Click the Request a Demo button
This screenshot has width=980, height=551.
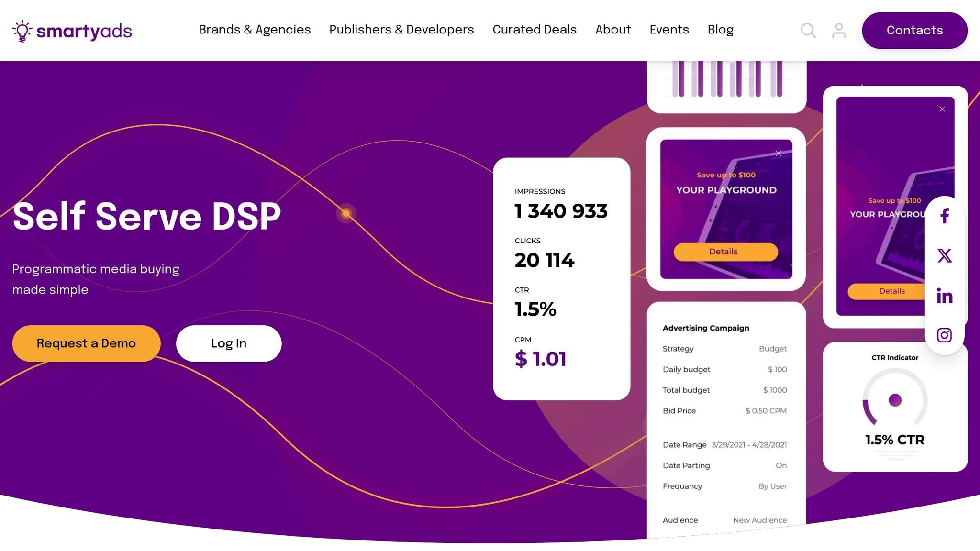[x=86, y=343]
